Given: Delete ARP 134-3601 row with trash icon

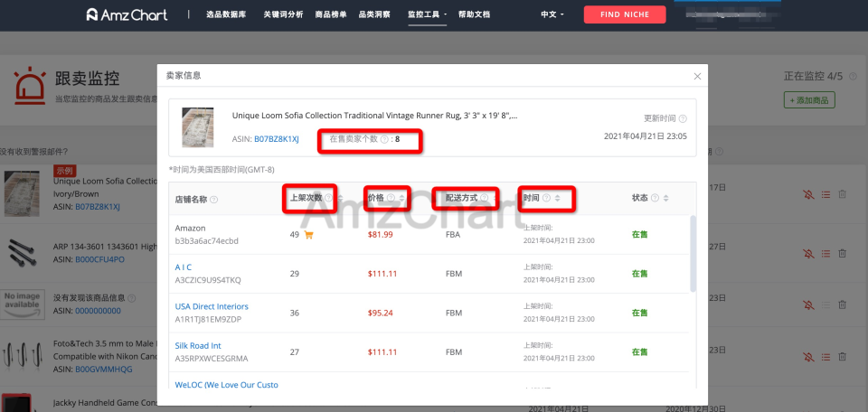Looking at the screenshot, I should [842, 253].
